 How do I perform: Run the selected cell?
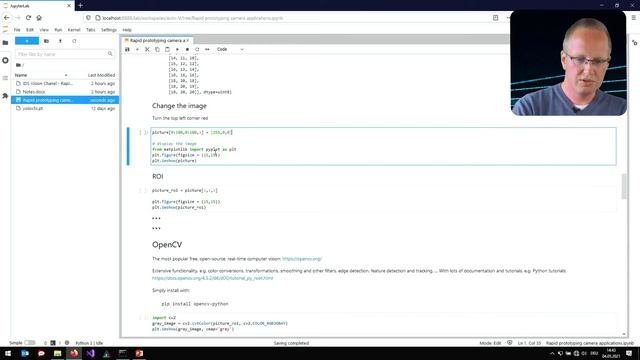coord(177,49)
